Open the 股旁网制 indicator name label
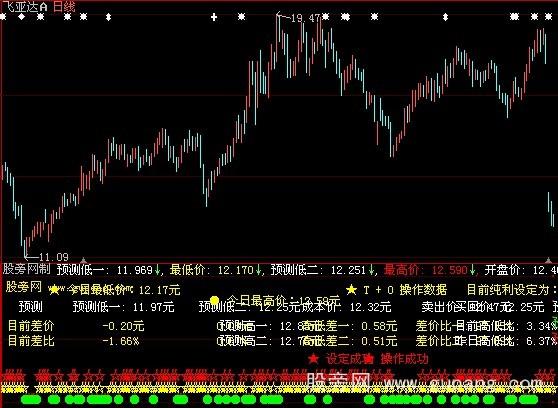This screenshot has width=558, height=408. point(26,269)
